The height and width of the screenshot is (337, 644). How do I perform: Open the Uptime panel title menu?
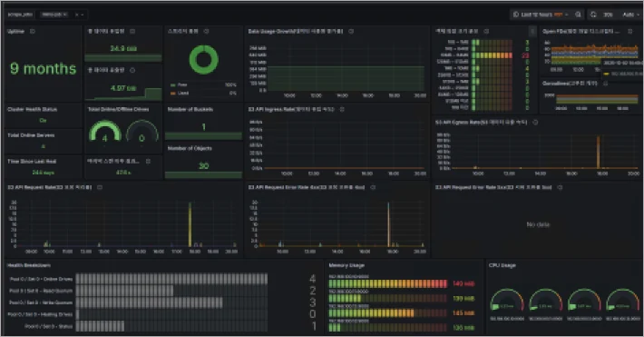[15, 31]
